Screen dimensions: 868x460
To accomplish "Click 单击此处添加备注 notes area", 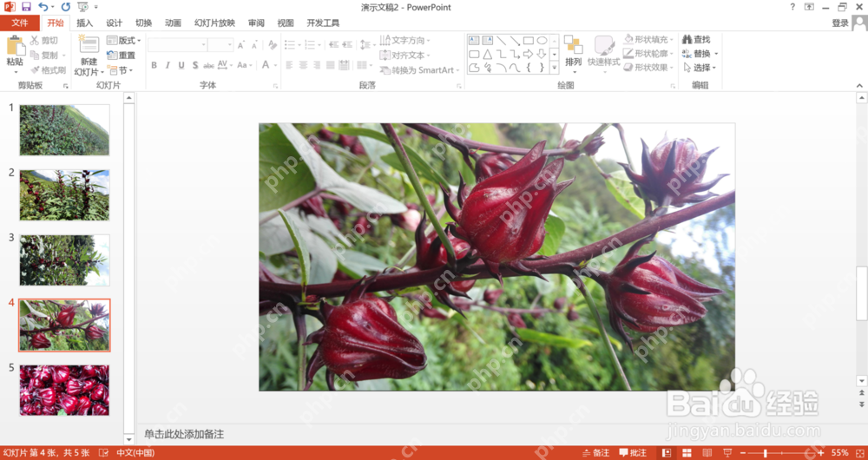I will click(x=184, y=435).
